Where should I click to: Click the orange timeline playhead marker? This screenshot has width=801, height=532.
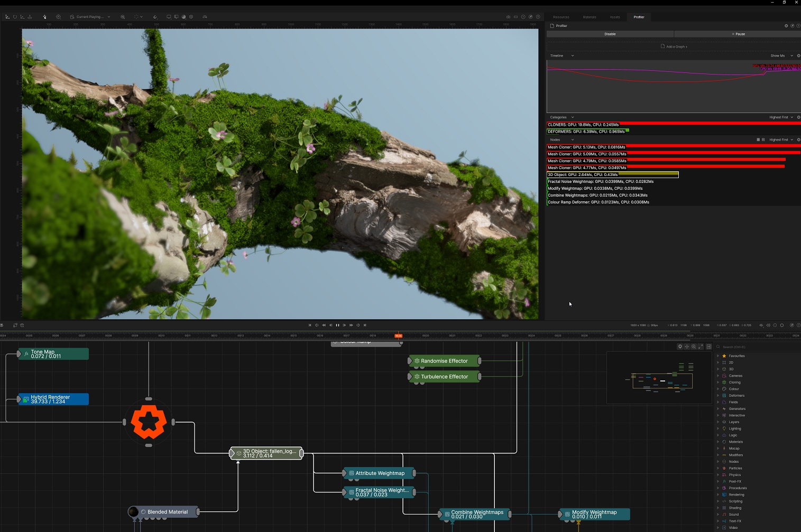[398, 335]
